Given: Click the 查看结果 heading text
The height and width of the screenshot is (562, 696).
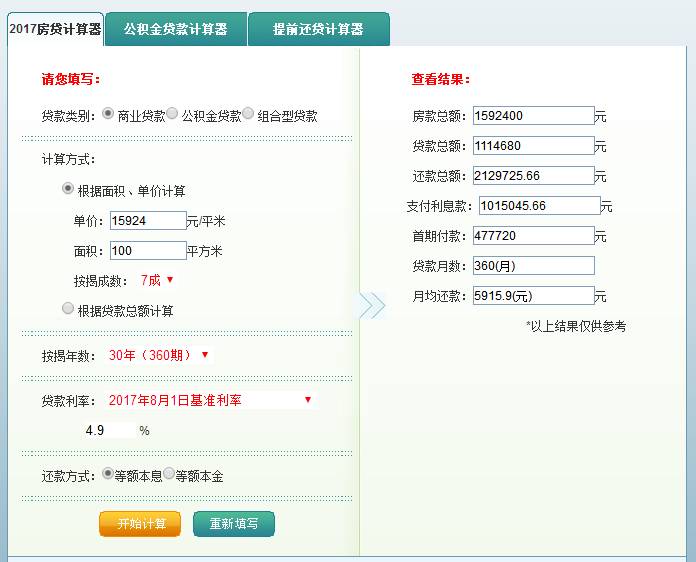Looking at the screenshot, I should (x=441, y=79).
